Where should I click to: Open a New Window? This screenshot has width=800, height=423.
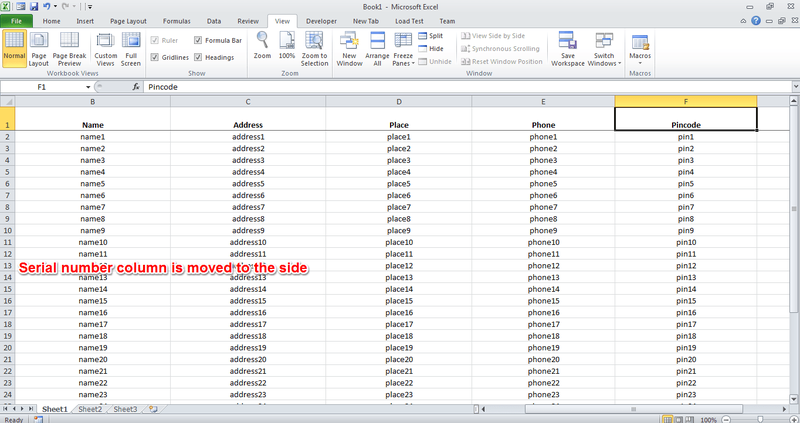point(349,48)
